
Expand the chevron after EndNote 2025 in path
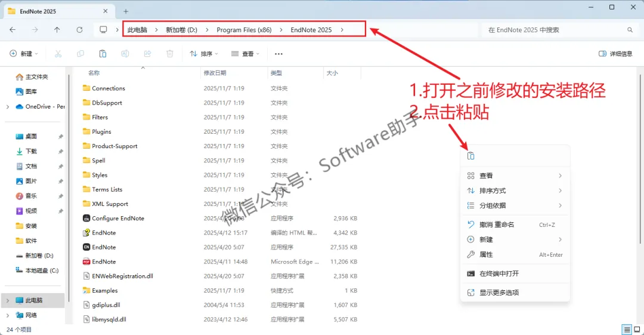(x=342, y=30)
